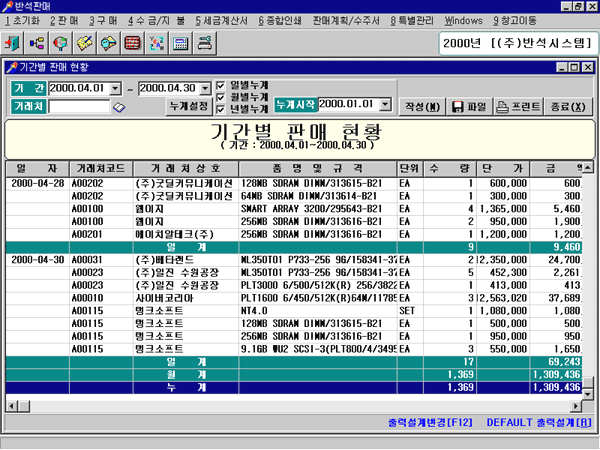Screen dimensions: 600x450
Task: Click the 종료(X) button
Action: 568,106
